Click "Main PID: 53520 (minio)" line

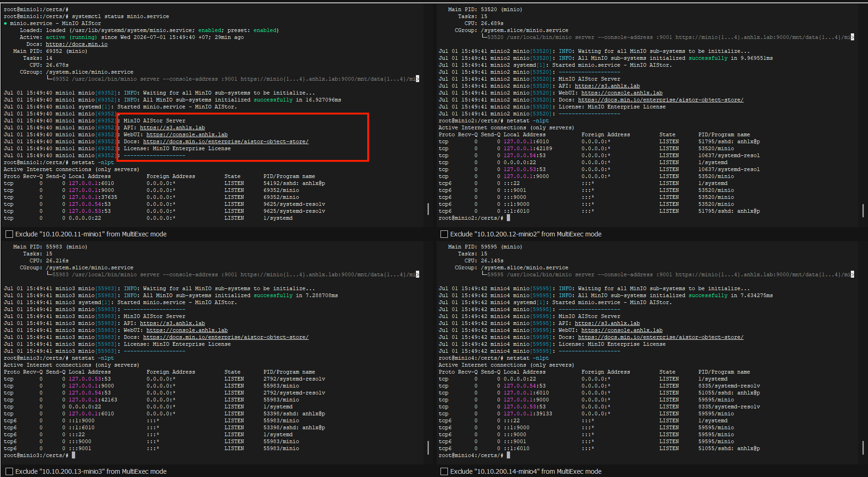[485, 10]
